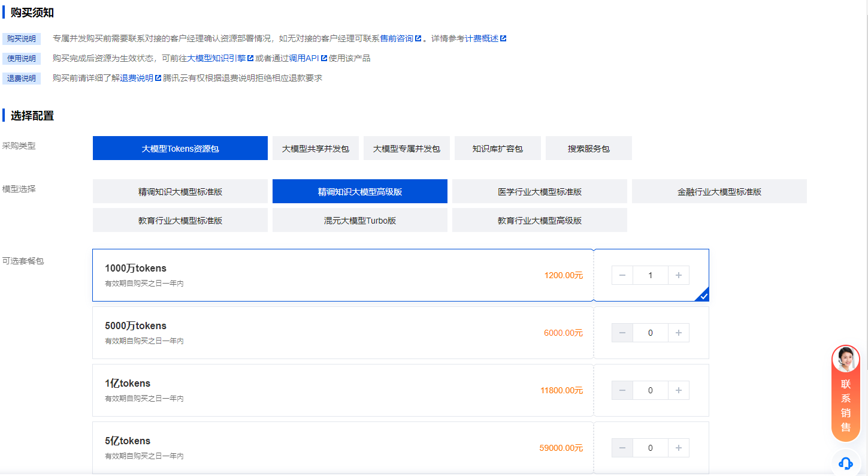Open the 计费概述 link

482,38
